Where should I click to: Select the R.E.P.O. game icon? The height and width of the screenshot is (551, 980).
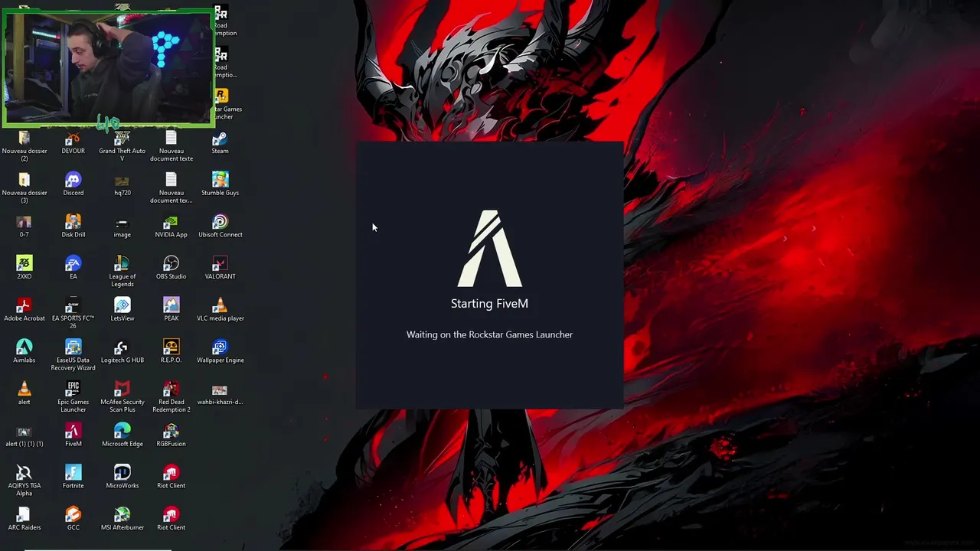[171, 352]
